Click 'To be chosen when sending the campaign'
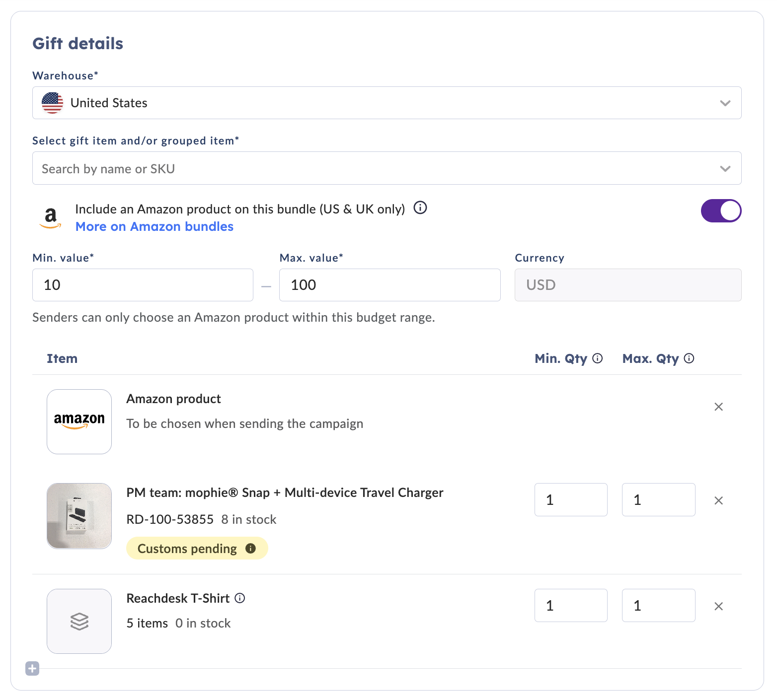Viewport: 777px width, 700px height. pyautogui.click(x=245, y=423)
